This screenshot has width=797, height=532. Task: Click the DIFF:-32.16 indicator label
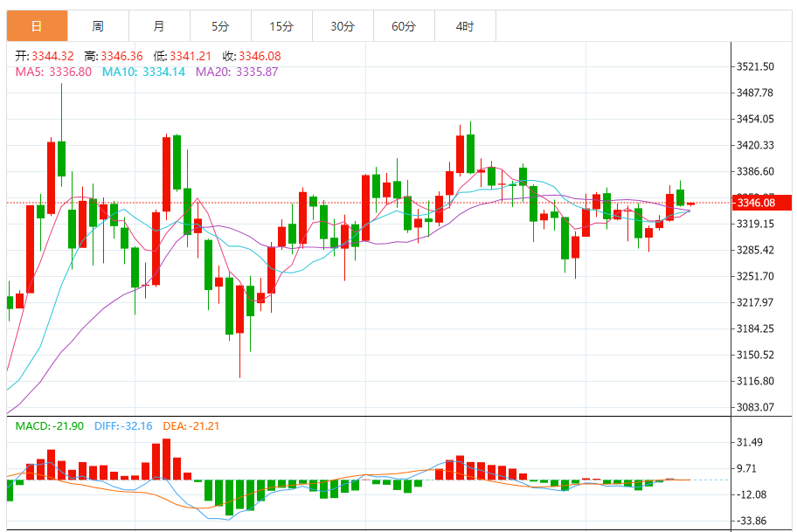(123, 425)
